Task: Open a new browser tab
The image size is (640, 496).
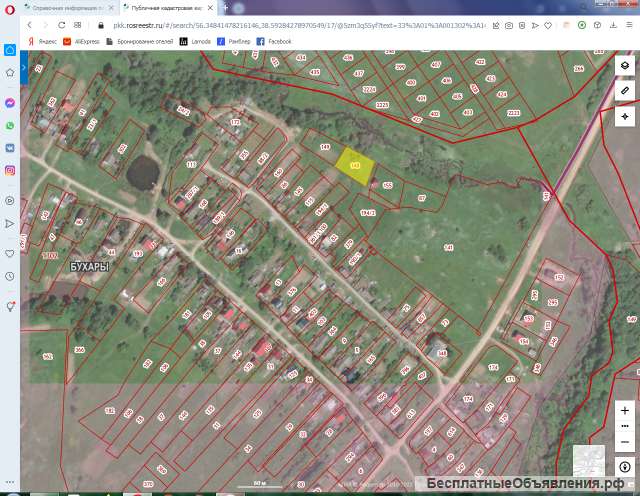Action: [x=226, y=7]
